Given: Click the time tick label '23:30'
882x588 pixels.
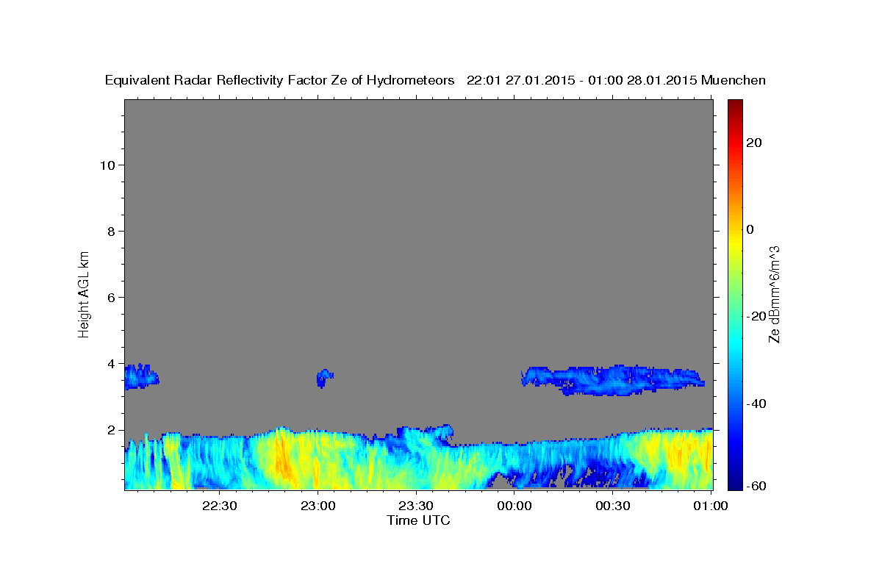Looking at the screenshot, I should pyautogui.click(x=416, y=506).
